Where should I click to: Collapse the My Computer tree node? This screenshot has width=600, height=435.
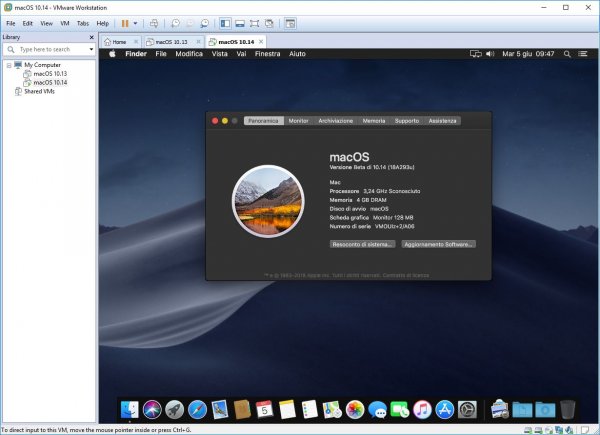coord(8,64)
